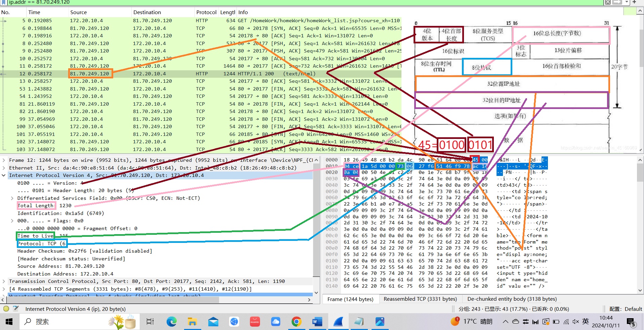
Task: Select packet 103 at time 37.148072
Action: [x=201, y=149]
